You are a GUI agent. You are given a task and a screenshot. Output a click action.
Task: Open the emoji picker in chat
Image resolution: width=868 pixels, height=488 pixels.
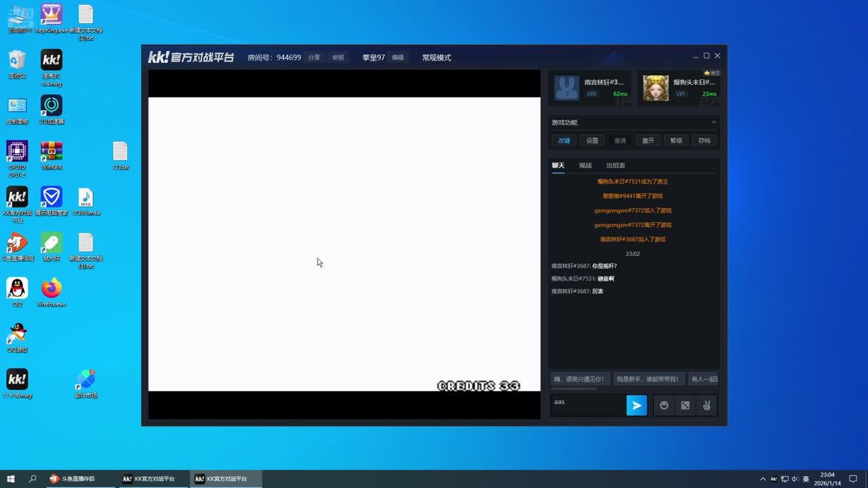pos(664,405)
